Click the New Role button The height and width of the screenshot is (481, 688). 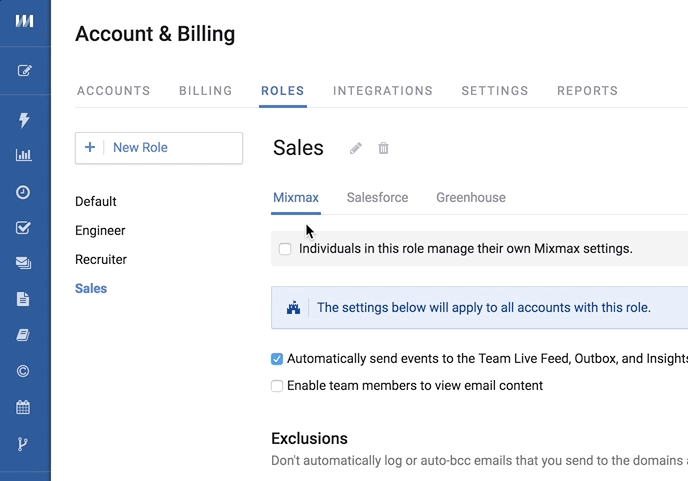tap(158, 148)
